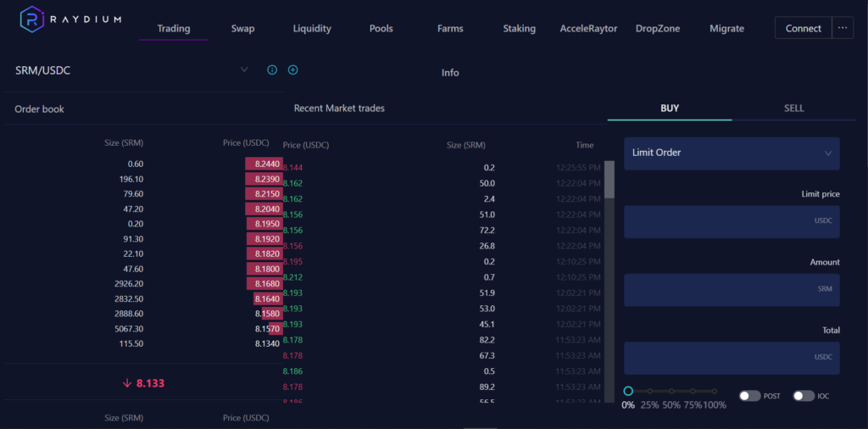Viewport: 868px width, 429px height.
Task: Enable the IOC order switch
Action: tap(804, 396)
